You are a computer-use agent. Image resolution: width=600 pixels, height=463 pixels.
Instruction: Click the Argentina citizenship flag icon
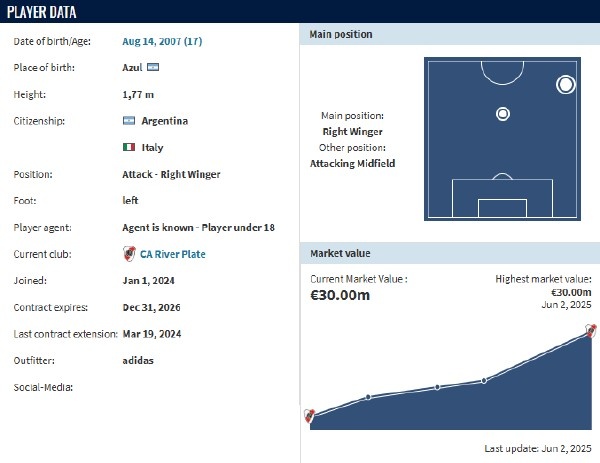129,121
